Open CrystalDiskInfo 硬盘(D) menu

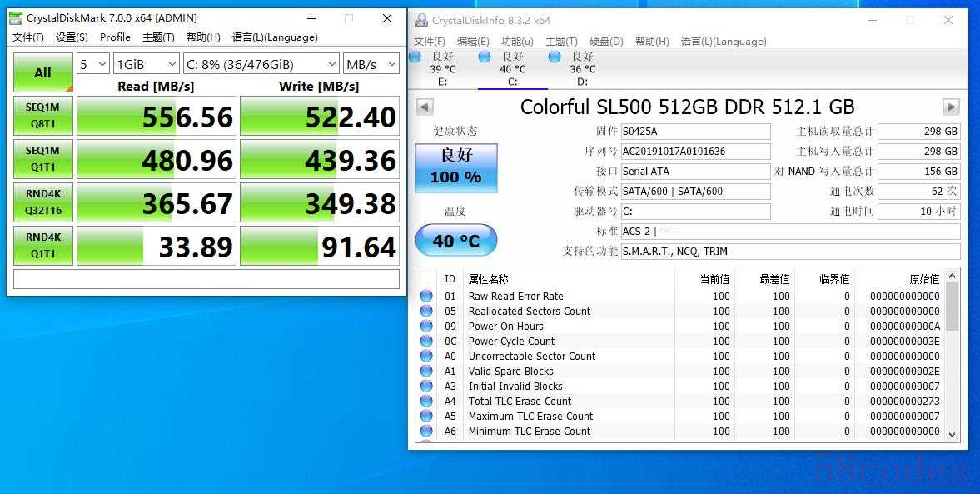(x=606, y=42)
